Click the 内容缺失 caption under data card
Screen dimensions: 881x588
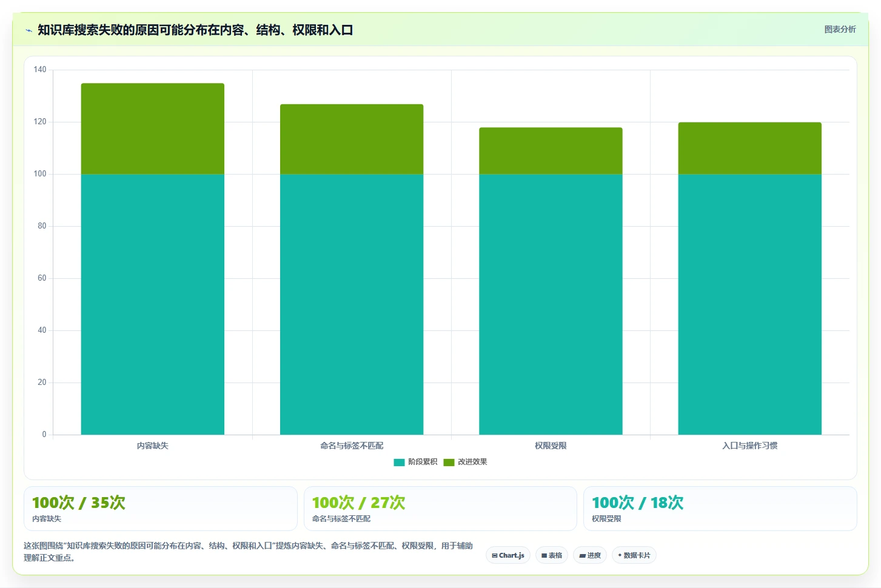pos(47,519)
